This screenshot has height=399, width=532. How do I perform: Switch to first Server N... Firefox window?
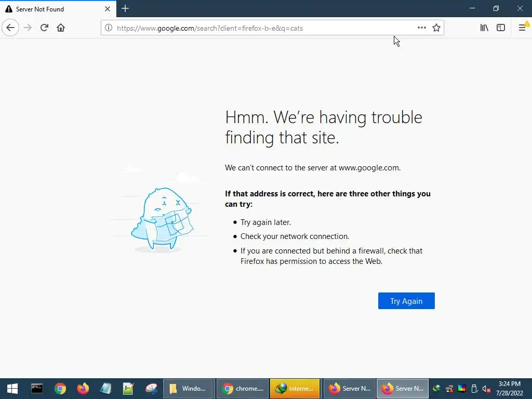coord(349,389)
